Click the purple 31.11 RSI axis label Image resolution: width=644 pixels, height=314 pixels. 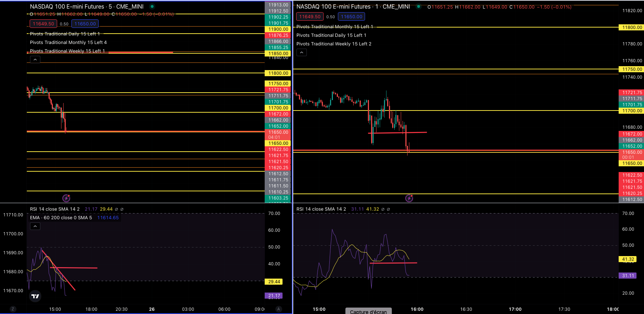click(628, 276)
